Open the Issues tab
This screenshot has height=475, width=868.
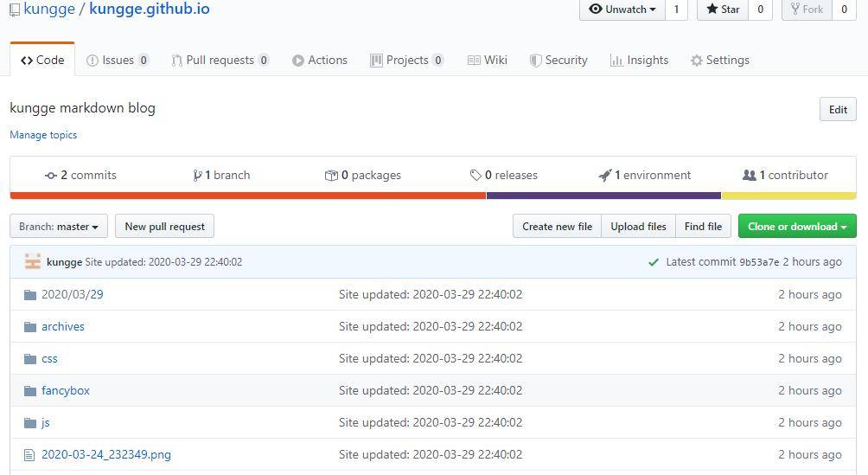coord(118,60)
